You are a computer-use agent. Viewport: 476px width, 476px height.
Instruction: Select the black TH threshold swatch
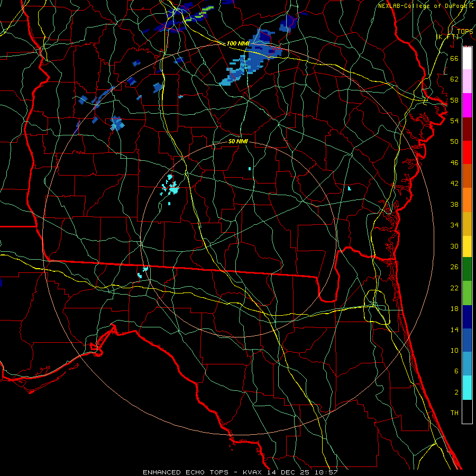click(x=467, y=411)
